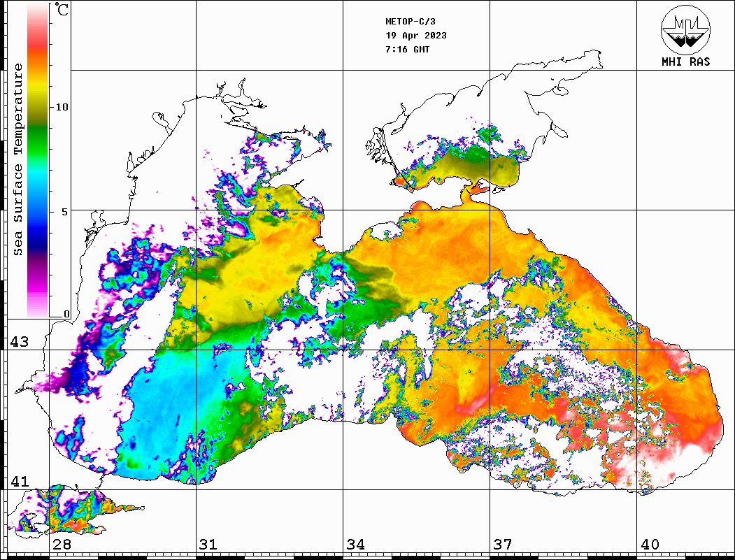Click the 'METOP-C/3' satellite label

(x=410, y=22)
